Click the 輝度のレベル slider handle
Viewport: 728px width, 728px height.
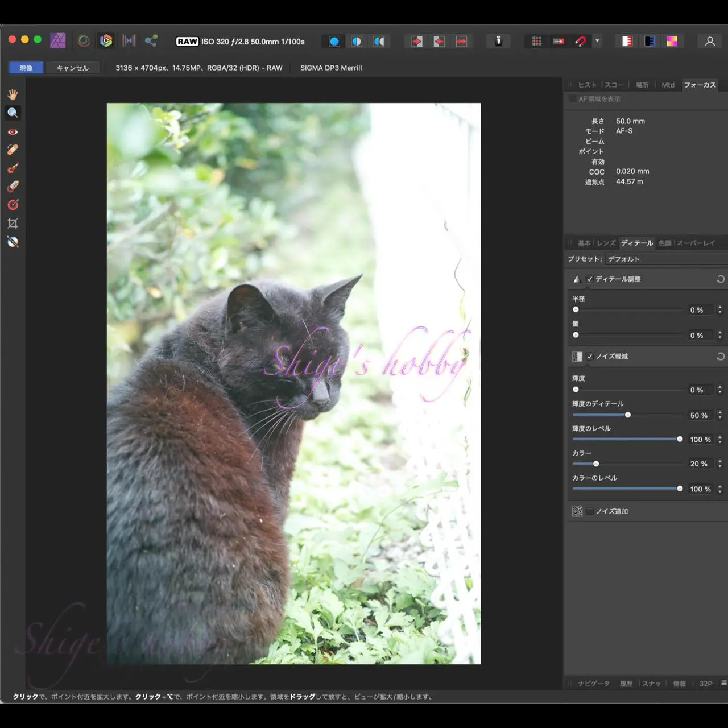tap(680, 439)
